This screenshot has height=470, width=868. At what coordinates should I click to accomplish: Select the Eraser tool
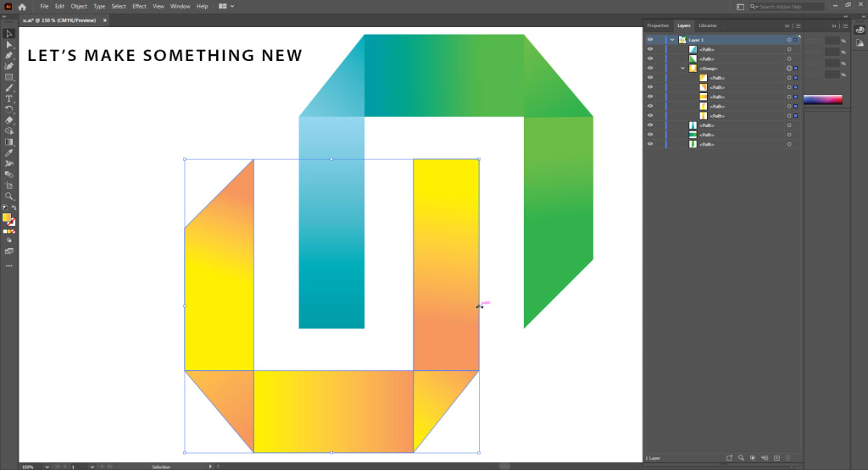coord(8,120)
